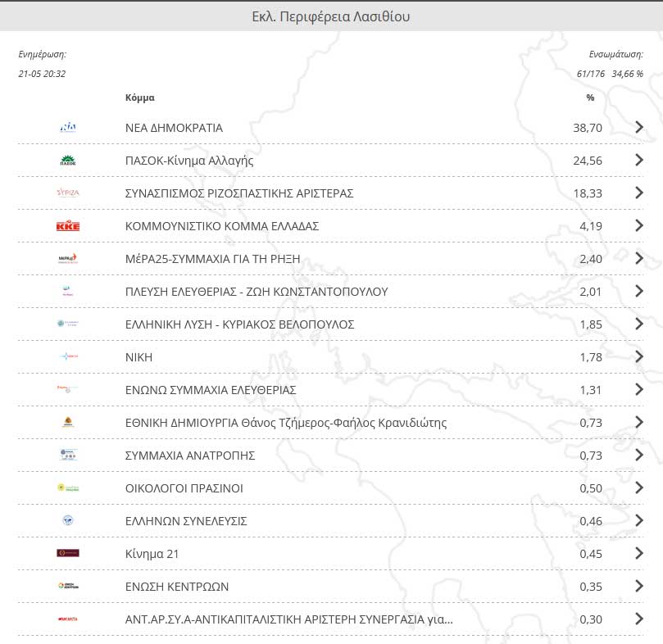Open ΠΛΕΥΣΗ ΕΛΕΥΘΕΡΙΑΣ - ΖΩΗ ΚΩΝΣΤΑΝΤΟΠΟΥΛΟΥ name

pos(257,292)
